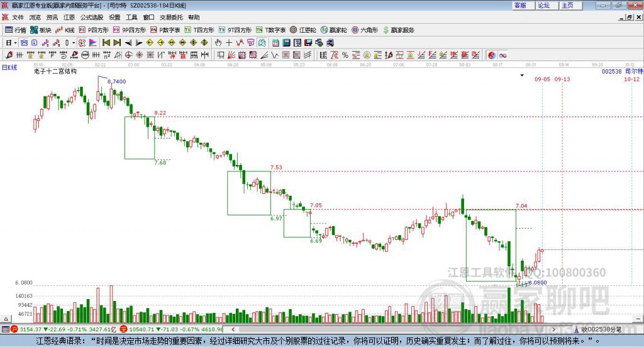Click the yin-yang icon

pyautogui.click(x=492, y=55)
